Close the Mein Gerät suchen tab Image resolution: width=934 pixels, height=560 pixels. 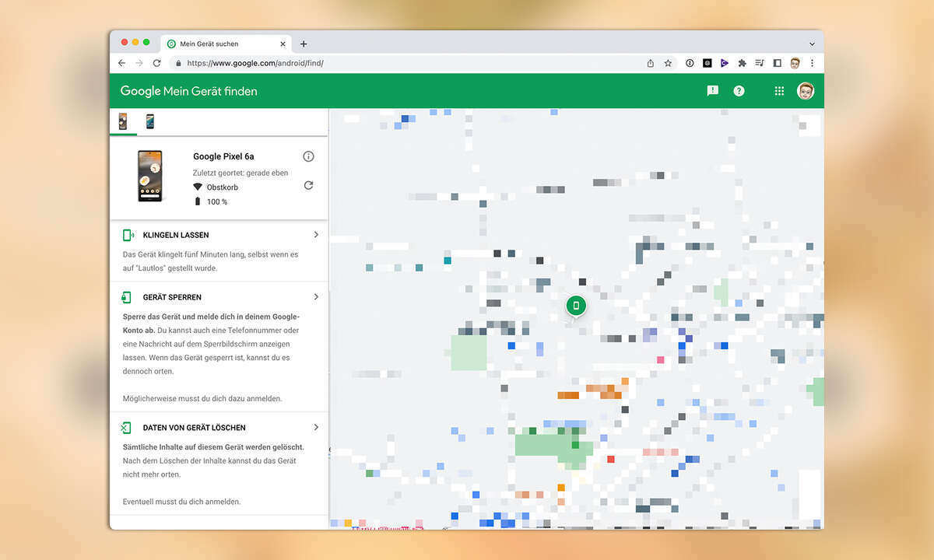pos(283,44)
